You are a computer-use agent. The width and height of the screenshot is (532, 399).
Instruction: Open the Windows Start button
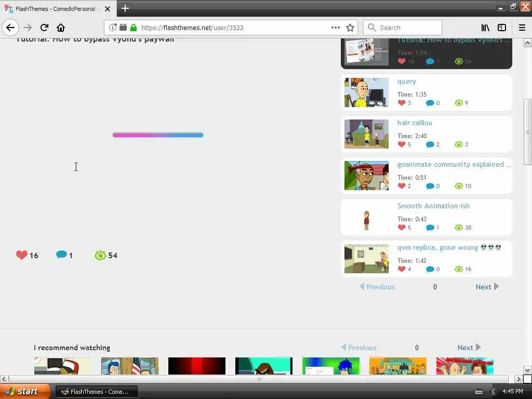[x=25, y=391]
